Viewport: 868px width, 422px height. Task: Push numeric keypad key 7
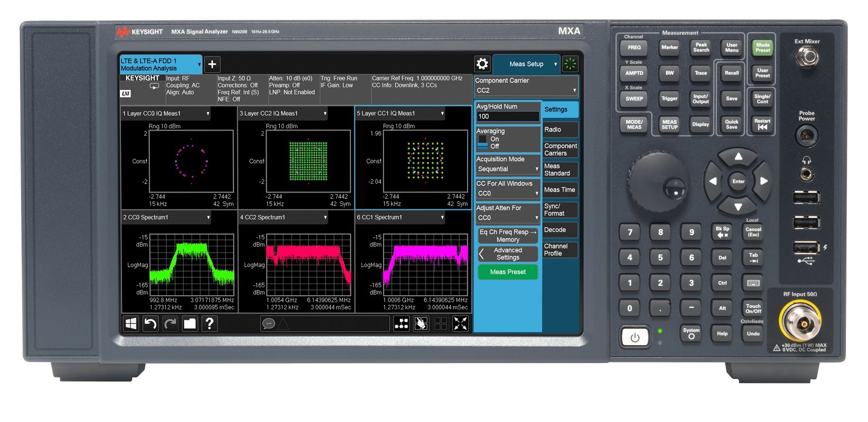(630, 232)
